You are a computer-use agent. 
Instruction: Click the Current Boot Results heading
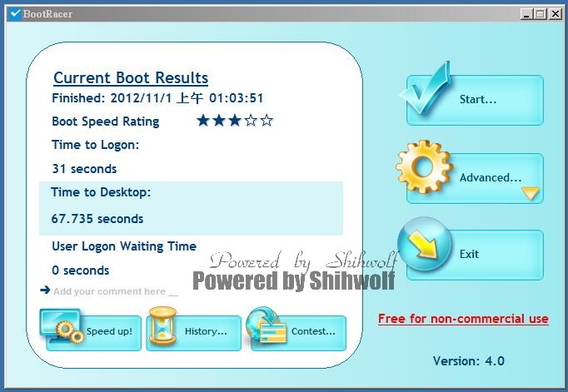[x=131, y=78]
